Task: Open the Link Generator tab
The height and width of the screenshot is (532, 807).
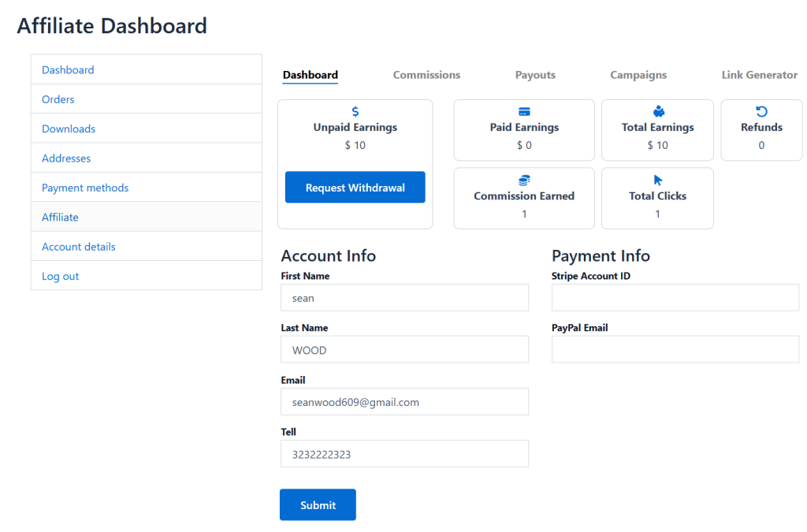Action: tap(760, 75)
